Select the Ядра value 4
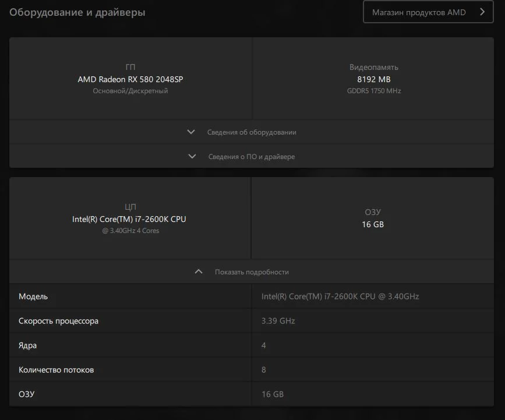Screen dimensions: 505x420 264,345
